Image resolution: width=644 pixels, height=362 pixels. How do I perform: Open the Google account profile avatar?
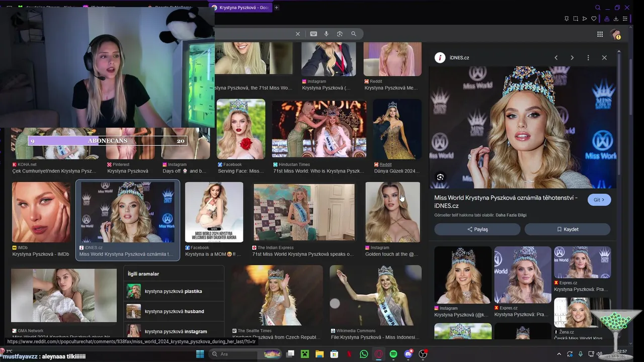coord(615,34)
